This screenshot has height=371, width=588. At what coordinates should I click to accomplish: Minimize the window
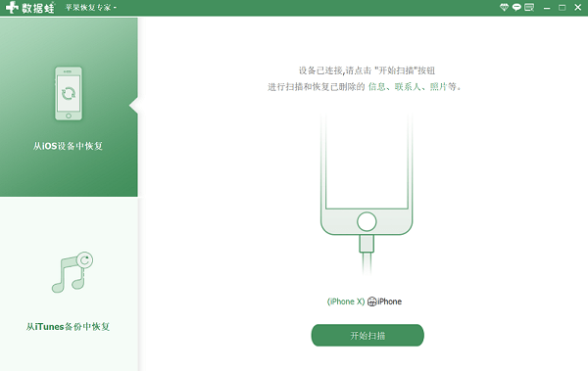pyautogui.click(x=547, y=8)
